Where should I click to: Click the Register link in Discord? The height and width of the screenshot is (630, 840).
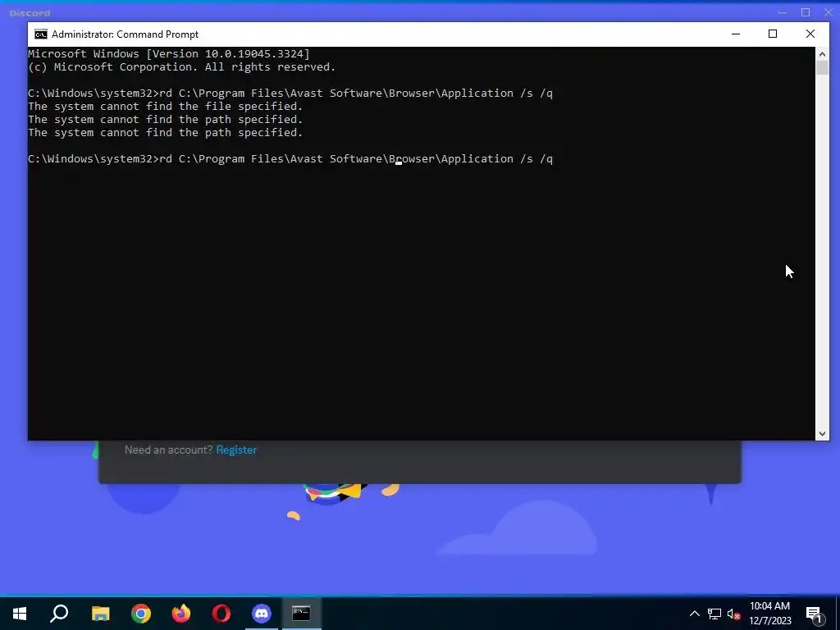click(x=236, y=450)
